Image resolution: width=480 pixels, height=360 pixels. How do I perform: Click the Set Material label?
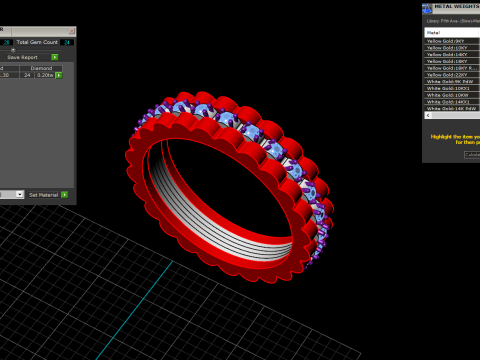click(44, 195)
